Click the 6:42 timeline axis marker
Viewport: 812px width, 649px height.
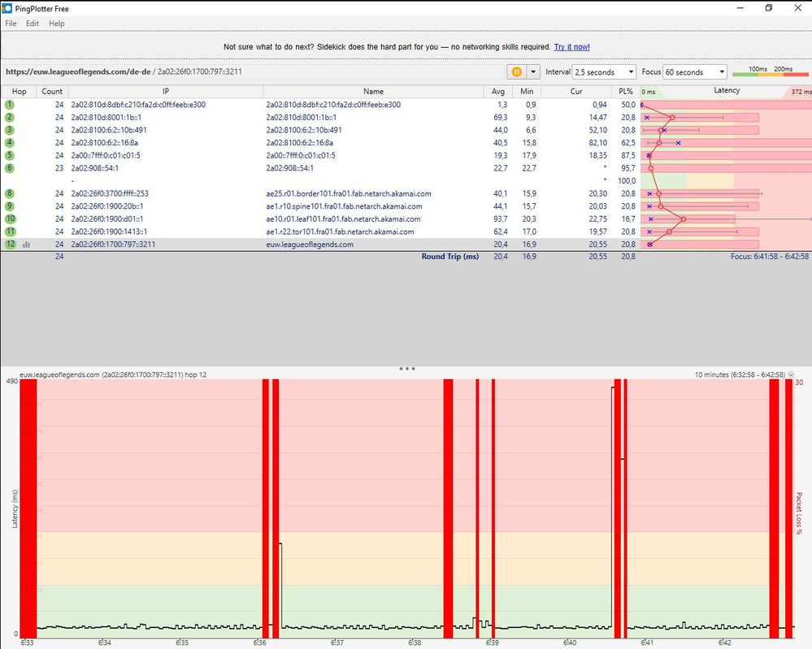click(x=724, y=643)
